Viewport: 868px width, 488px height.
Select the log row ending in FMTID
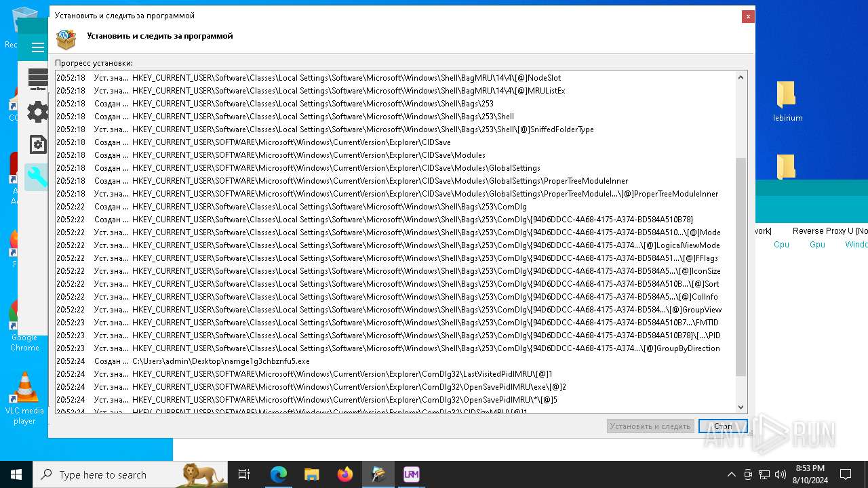pos(395,323)
